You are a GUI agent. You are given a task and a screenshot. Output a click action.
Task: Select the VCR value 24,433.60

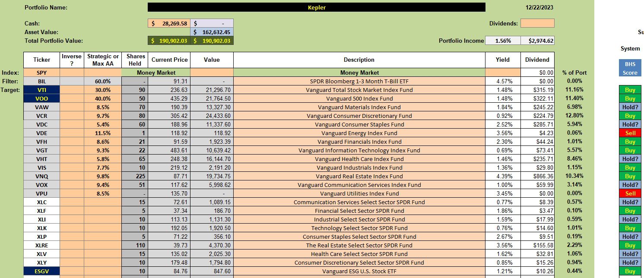[x=212, y=116]
